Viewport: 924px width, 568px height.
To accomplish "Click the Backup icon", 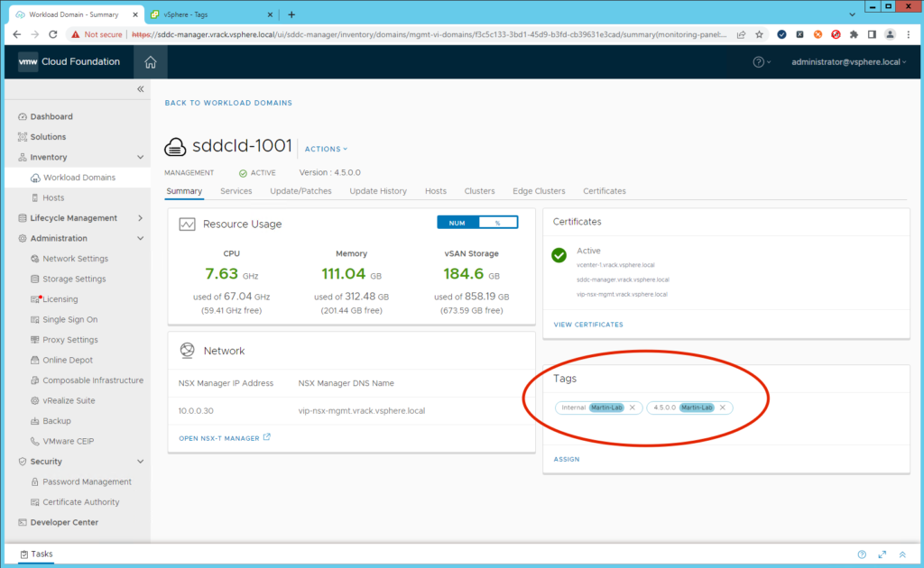I will tap(35, 421).
